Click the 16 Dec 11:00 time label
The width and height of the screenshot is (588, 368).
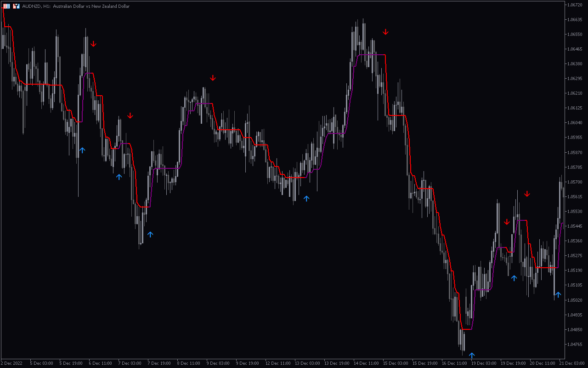[x=454, y=363]
